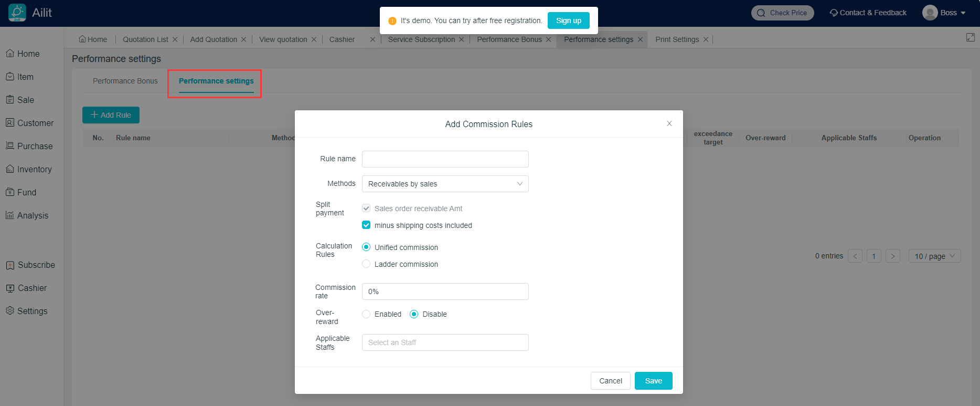The width and height of the screenshot is (980, 406).
Task: Open the Analysis chart icon
Action: [10, 215]
